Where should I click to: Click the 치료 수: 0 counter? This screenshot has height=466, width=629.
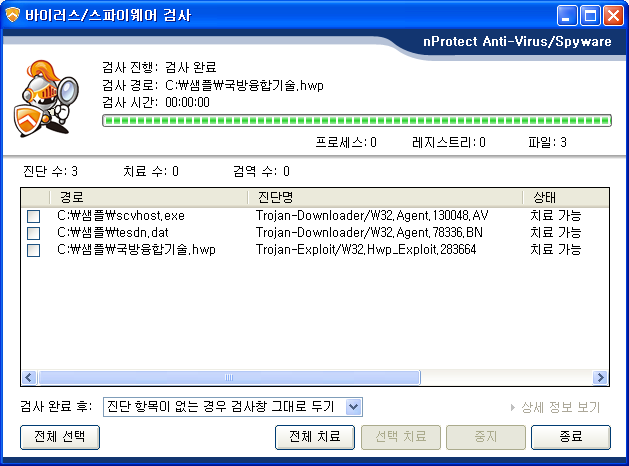pos(151,172)
